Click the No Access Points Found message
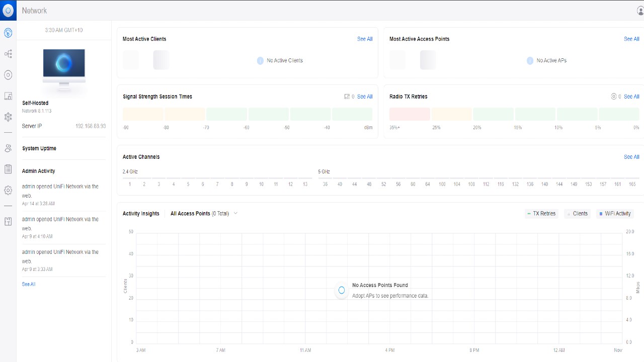This screenshot has height=362, width=644. click(x=380, y=285)
